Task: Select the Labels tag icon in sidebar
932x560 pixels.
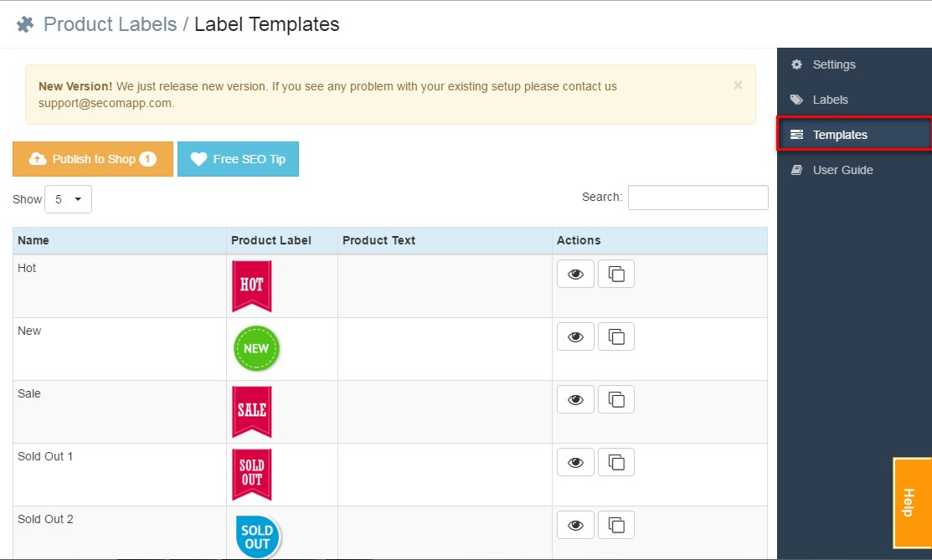Action: (x=798, y=100)
